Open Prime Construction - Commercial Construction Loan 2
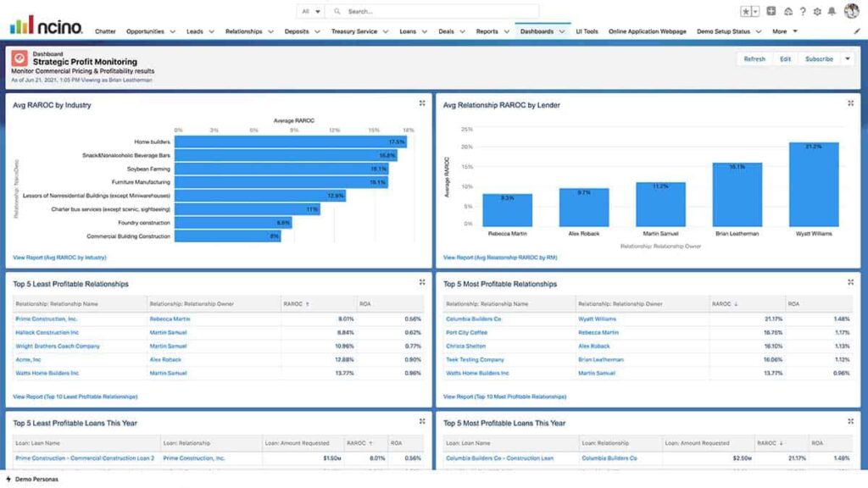 (85, 458)
